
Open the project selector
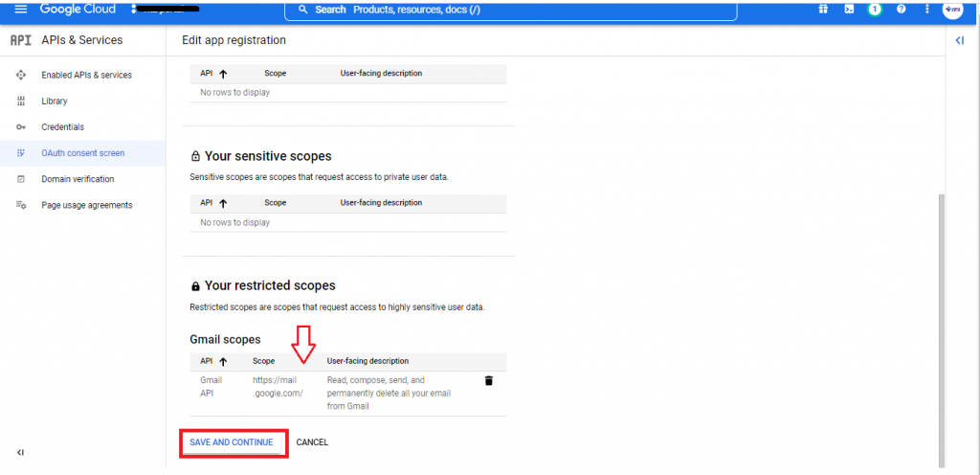167,10
